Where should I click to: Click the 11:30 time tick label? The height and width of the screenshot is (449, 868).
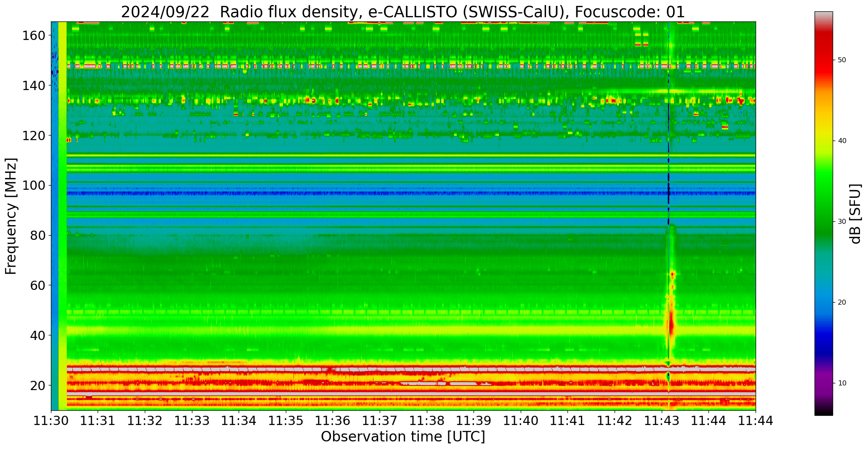coord(51,420)
